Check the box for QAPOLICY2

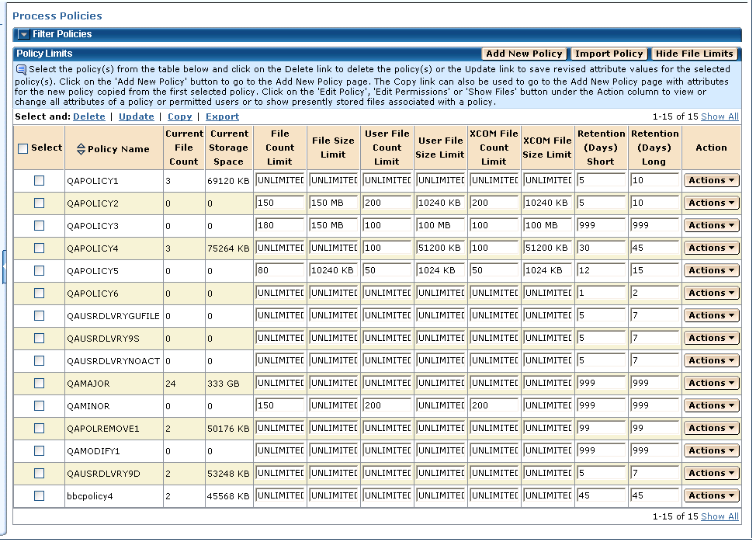[x=39, y=203]
